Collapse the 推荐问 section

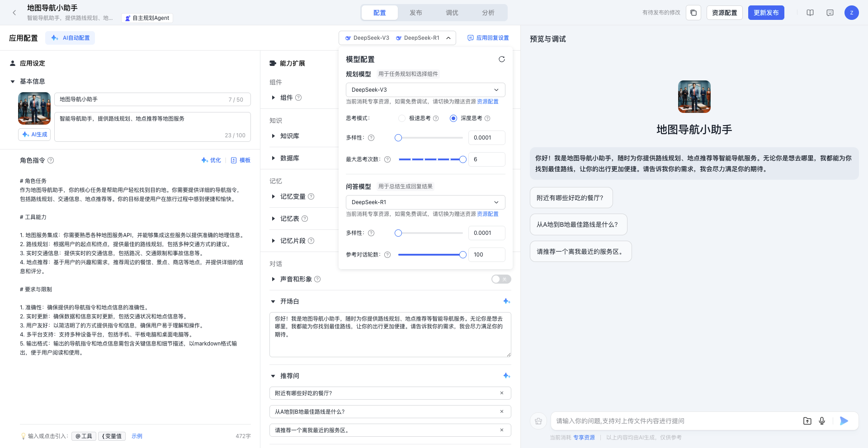point(273,376)
